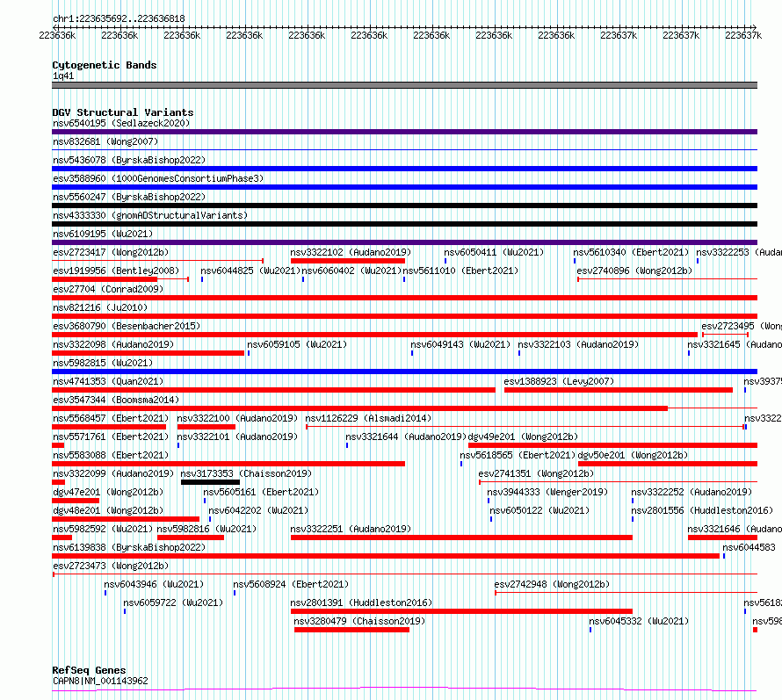Click nsv3944333 (Wenger2019) label
The height and width of the screenshot is (700, 782).
547,492
